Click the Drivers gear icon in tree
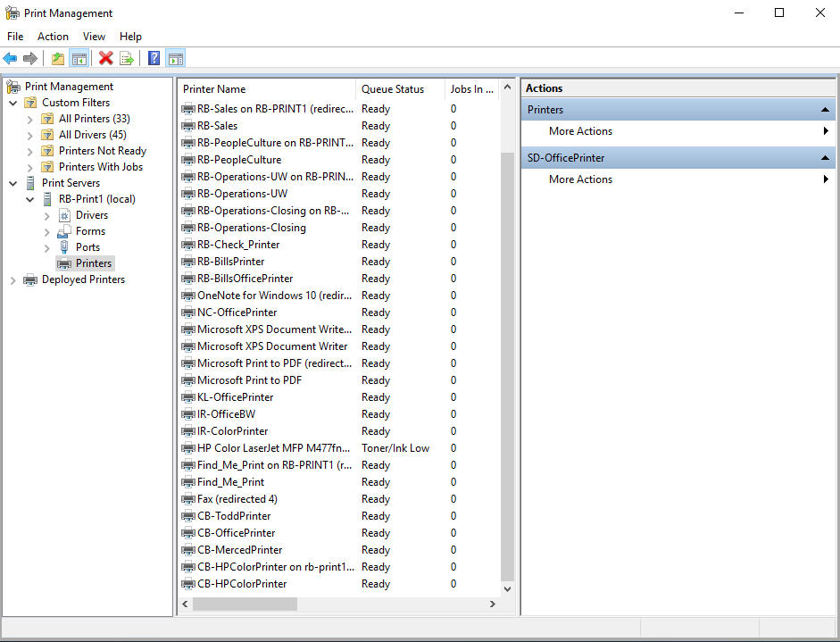Image resolution: width=840 pixels, height=642 pixels. coord(64,215)
